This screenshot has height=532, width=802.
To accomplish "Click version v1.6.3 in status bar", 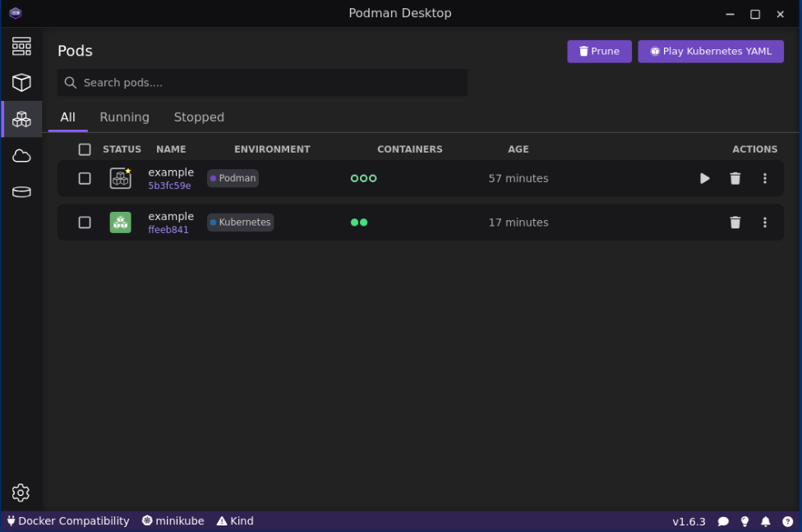I will tap(689, 522).
